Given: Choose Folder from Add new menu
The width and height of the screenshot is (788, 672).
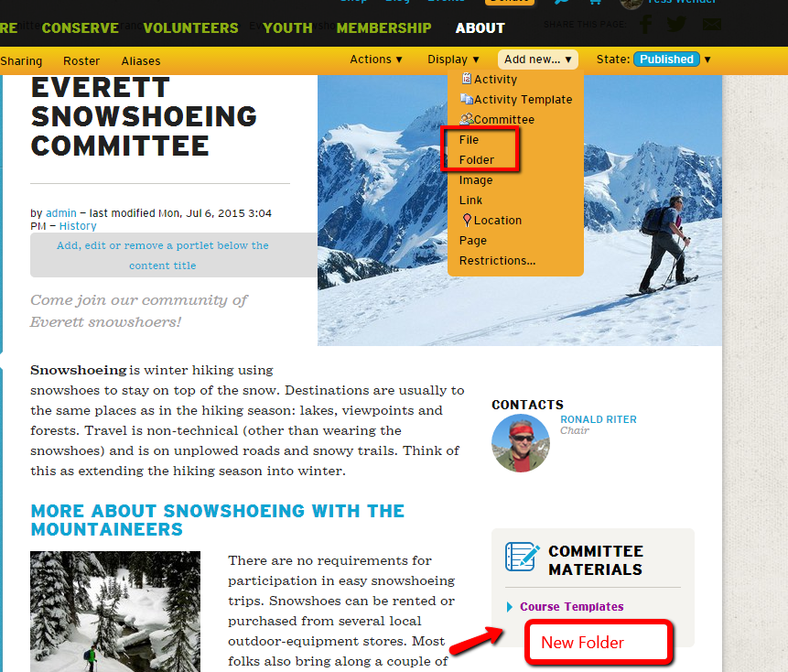Looking at the screenshot, I should click(477, 160).
